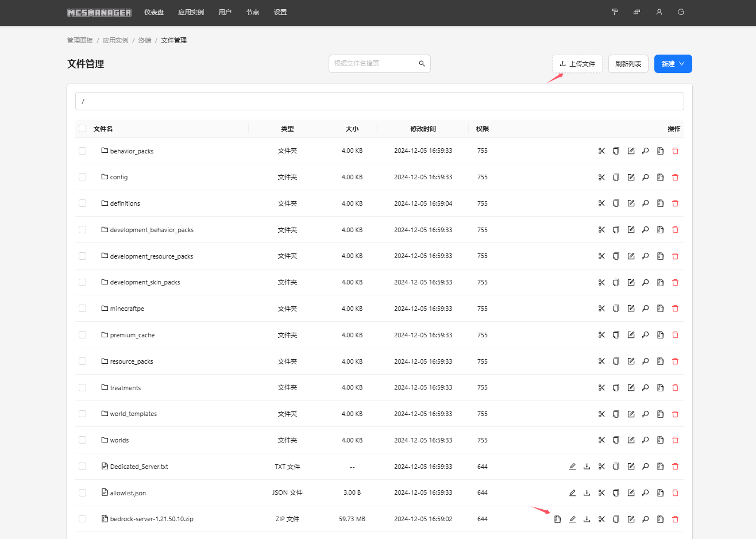756x539 pixels.
Task: Tick the bedrock-server zip checkbox
Action: 82,519
